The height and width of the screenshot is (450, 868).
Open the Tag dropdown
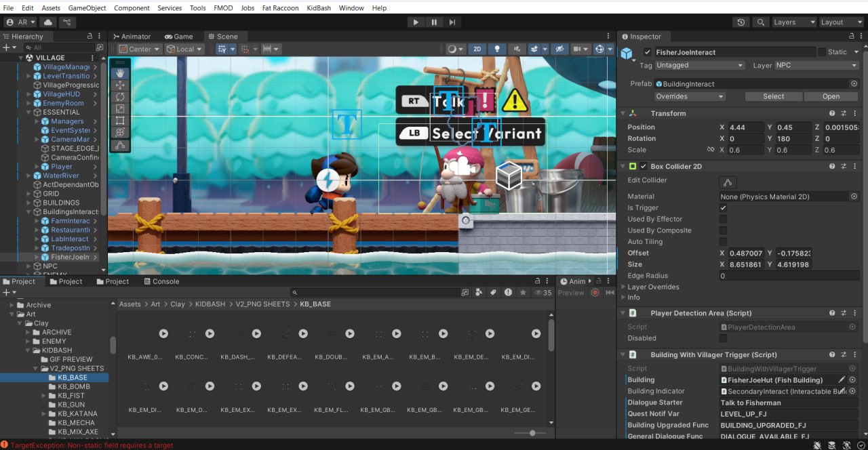(700, 65)
